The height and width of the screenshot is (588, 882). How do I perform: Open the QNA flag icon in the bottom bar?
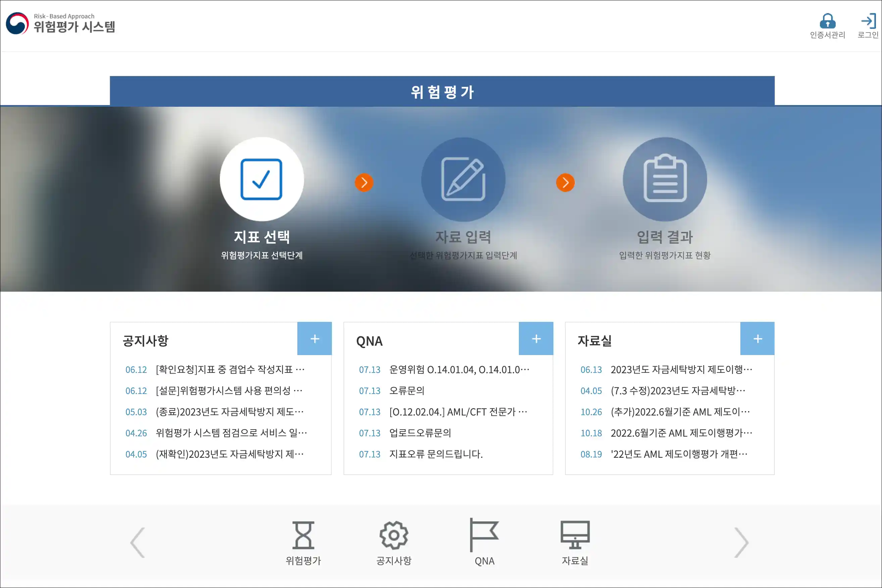[484, 535]
